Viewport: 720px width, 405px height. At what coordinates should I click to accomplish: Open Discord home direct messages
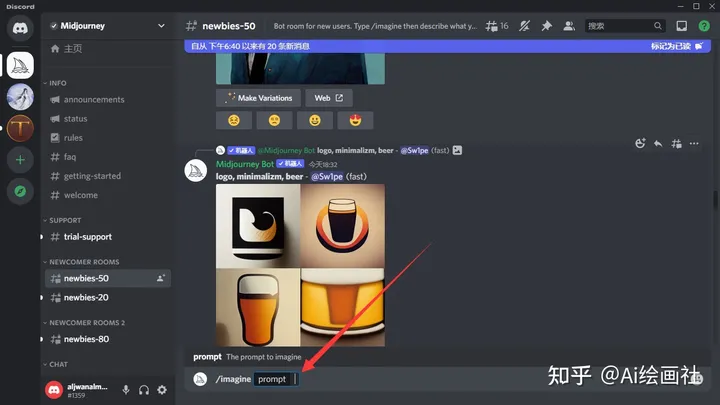20,29
